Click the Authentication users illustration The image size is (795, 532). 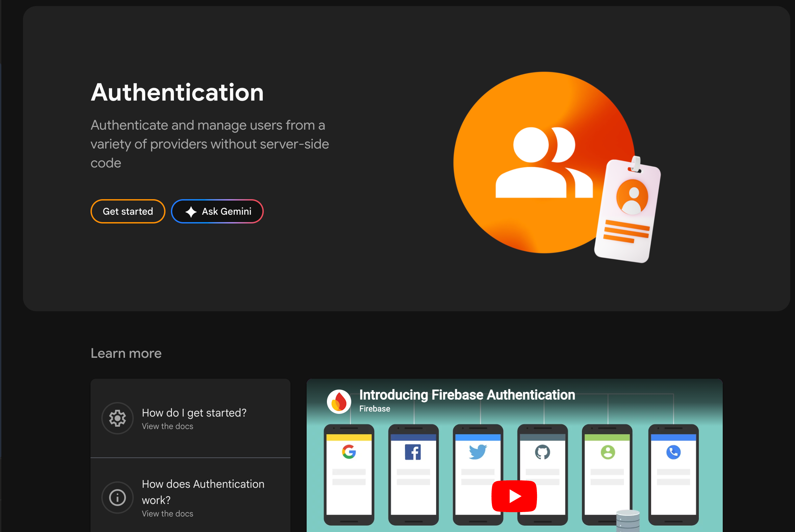pyautogui.click(x=544, y=162)
